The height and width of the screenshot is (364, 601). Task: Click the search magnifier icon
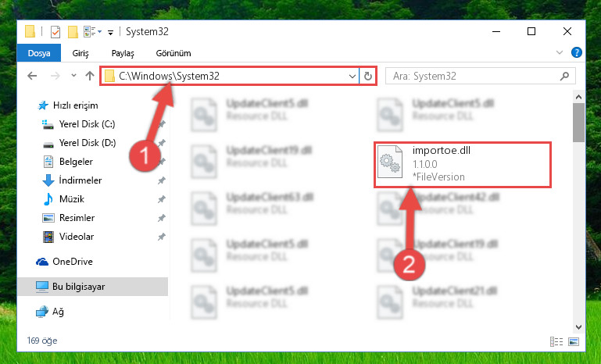(x=564, y=77)
